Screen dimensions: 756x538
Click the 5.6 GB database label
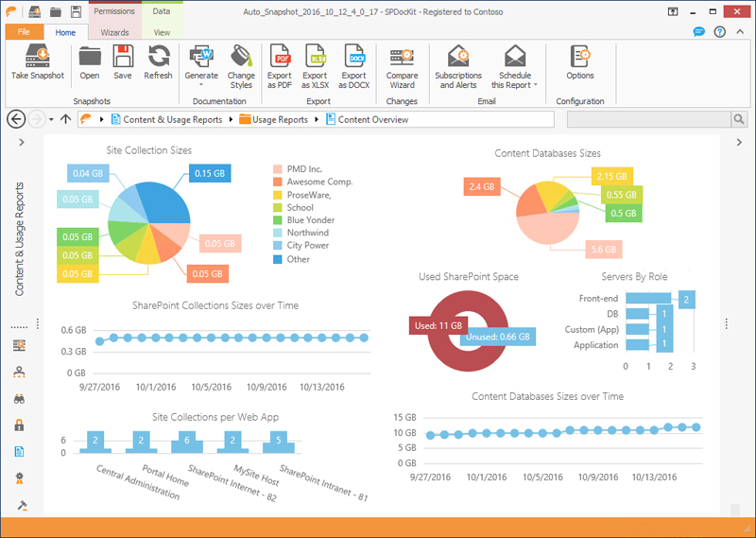(x=604, y=250)
